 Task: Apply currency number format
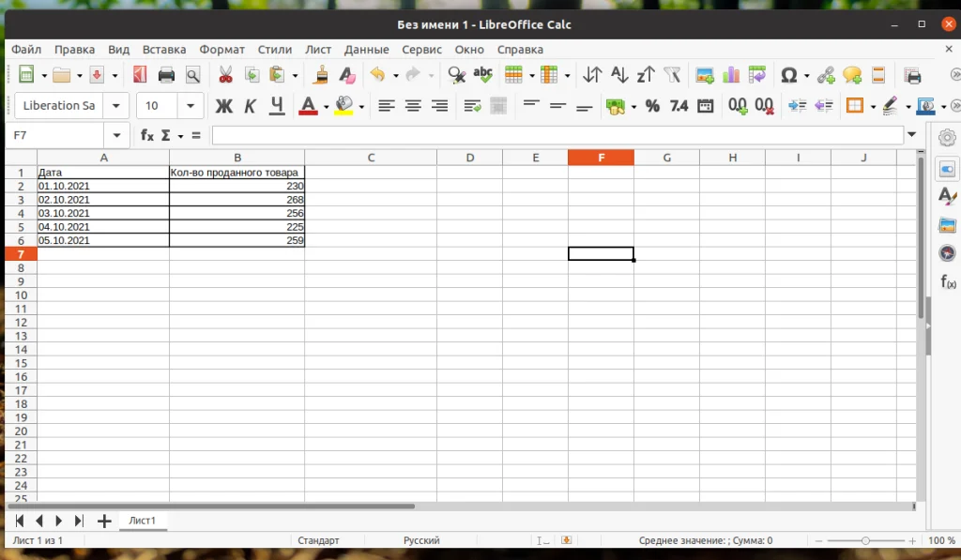(x=616, y=106)
